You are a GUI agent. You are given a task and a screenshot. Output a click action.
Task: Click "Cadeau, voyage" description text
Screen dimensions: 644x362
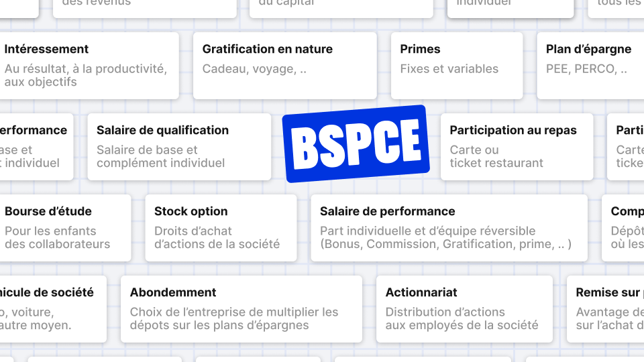coord(254,69)
